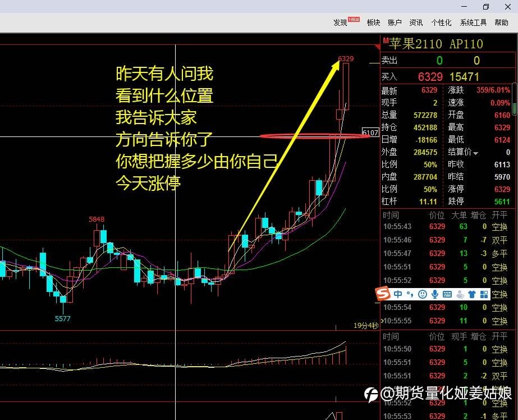Open the 账户 menu
The image size is (518, 420).
point(395,22)
